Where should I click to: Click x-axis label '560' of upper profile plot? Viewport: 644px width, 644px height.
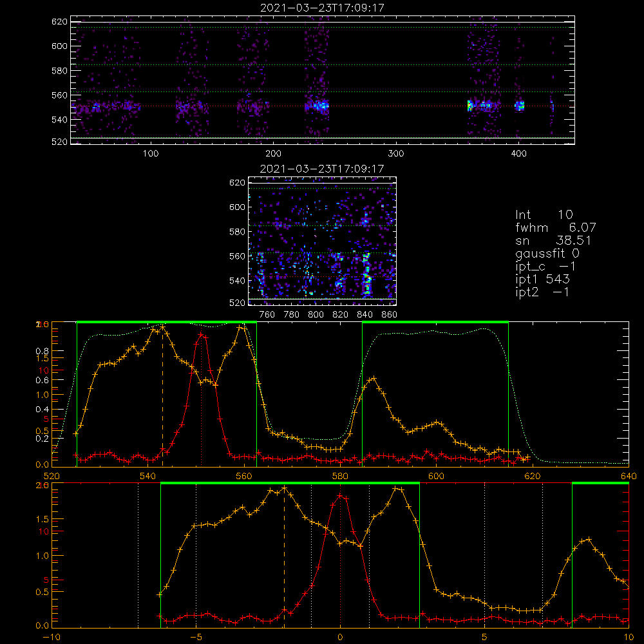coord(244,476)
